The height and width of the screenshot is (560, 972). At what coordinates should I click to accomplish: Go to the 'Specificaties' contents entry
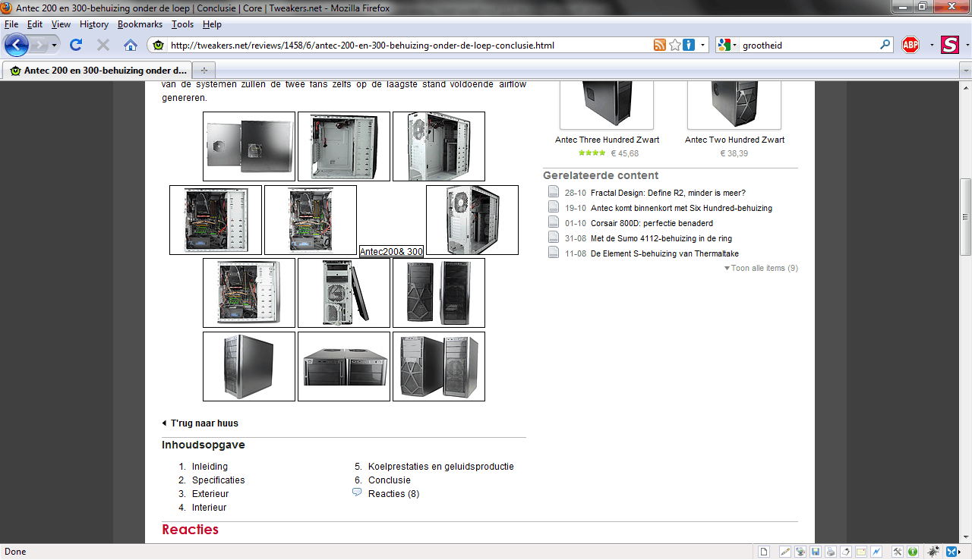click(219, 480)
